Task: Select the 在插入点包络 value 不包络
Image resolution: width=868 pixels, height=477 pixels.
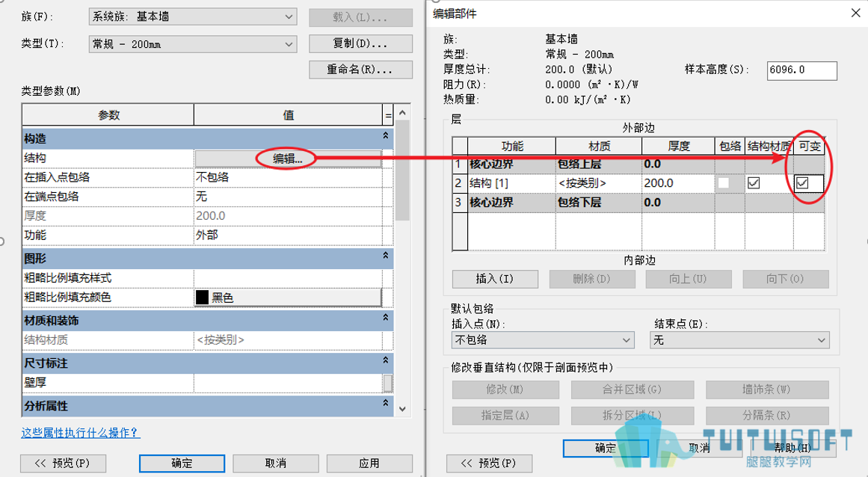Action: (x=288, y=177)
